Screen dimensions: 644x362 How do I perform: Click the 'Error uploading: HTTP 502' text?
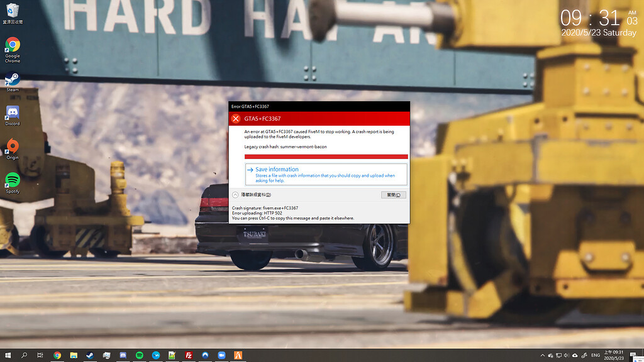pos(257,213)
